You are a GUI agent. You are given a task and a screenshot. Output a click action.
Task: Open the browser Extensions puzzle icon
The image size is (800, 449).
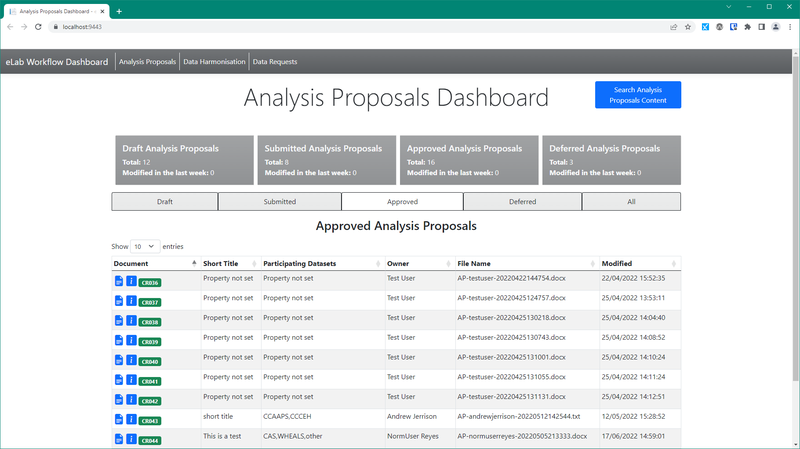click(747, 27)
